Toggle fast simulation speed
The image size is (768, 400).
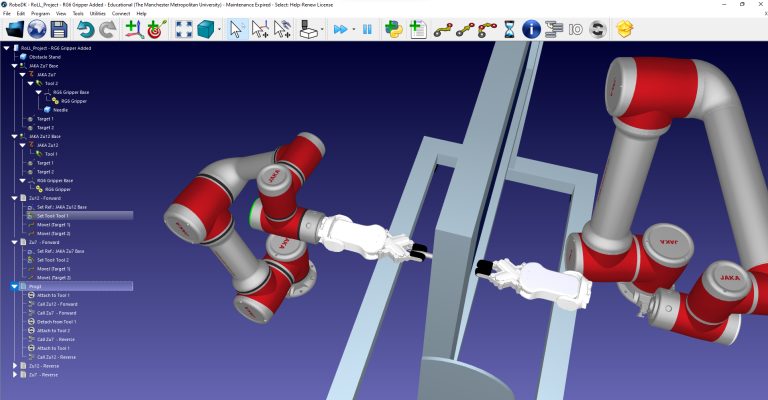click(x=340, y=29)
